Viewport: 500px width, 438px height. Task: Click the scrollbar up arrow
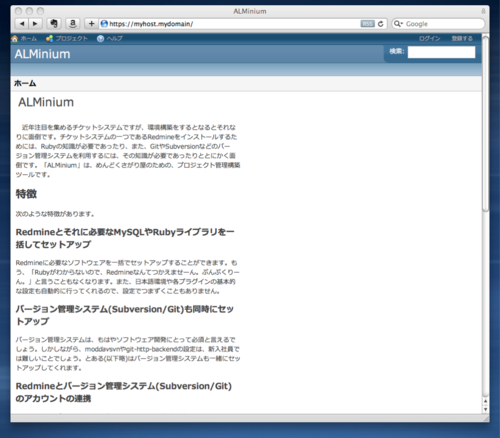pos(485,401)
